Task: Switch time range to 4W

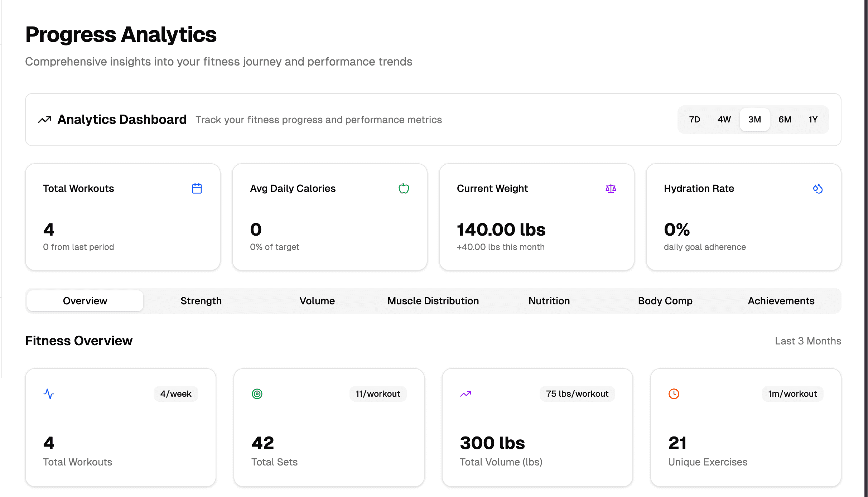Action: (x=724, y=120)
